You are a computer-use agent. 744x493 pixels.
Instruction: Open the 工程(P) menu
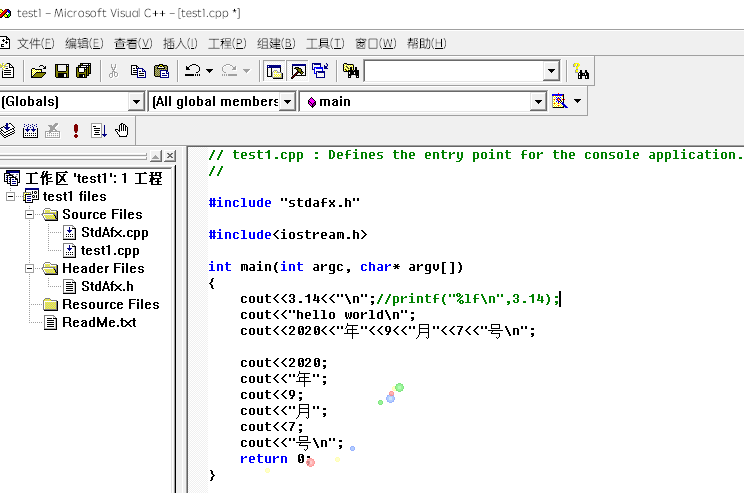(227, 44)
